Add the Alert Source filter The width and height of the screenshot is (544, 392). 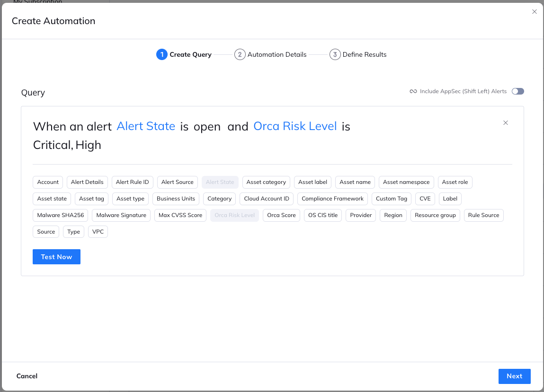177,182
